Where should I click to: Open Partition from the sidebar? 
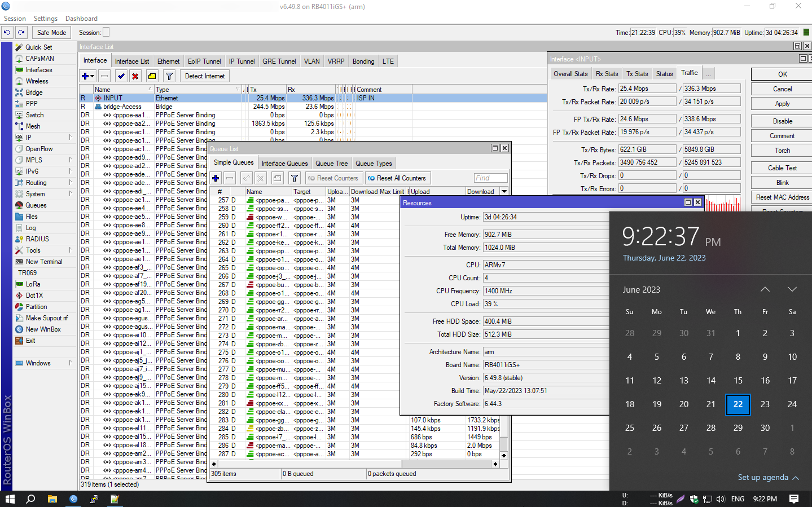[36, 307]
